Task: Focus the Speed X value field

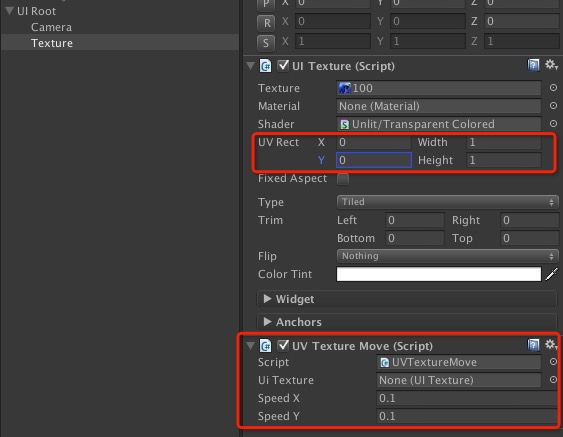Action: (467, 398)
